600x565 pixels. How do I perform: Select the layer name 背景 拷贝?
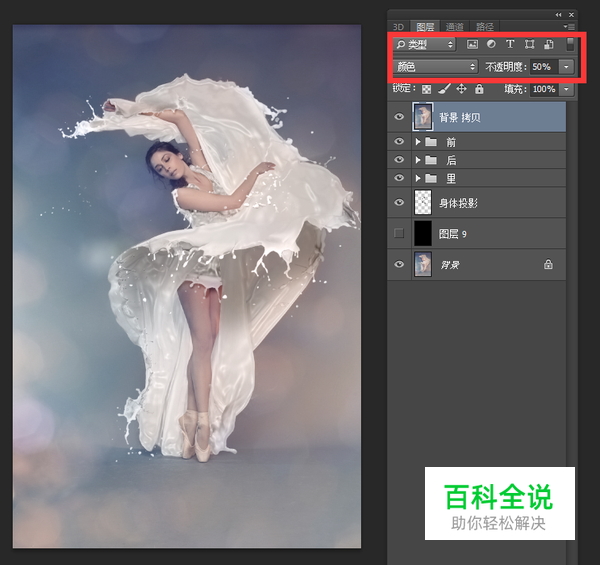pyautogui.click(x=460, y=117)
